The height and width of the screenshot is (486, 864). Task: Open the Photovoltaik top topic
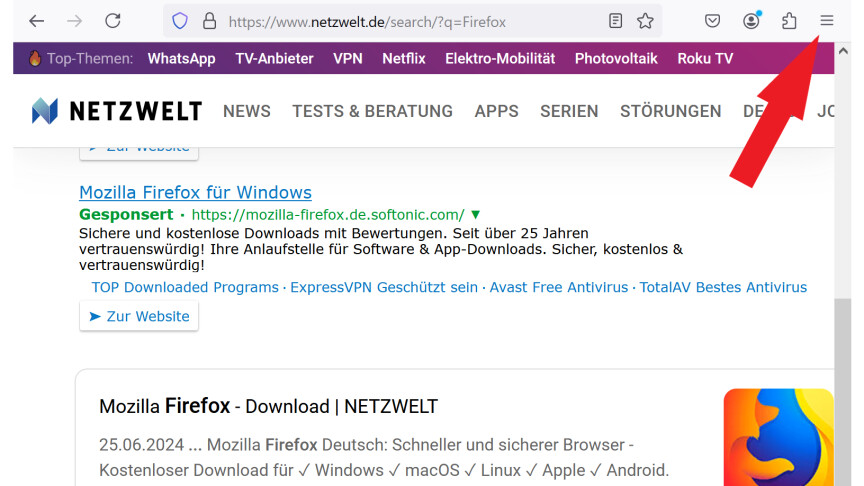616,58
